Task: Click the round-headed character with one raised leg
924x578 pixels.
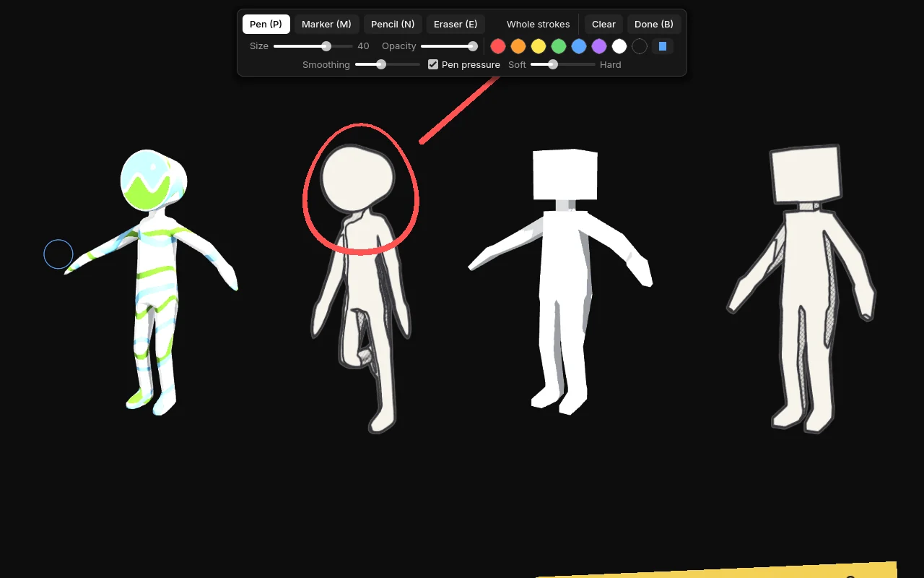Action: coord(361,289)
